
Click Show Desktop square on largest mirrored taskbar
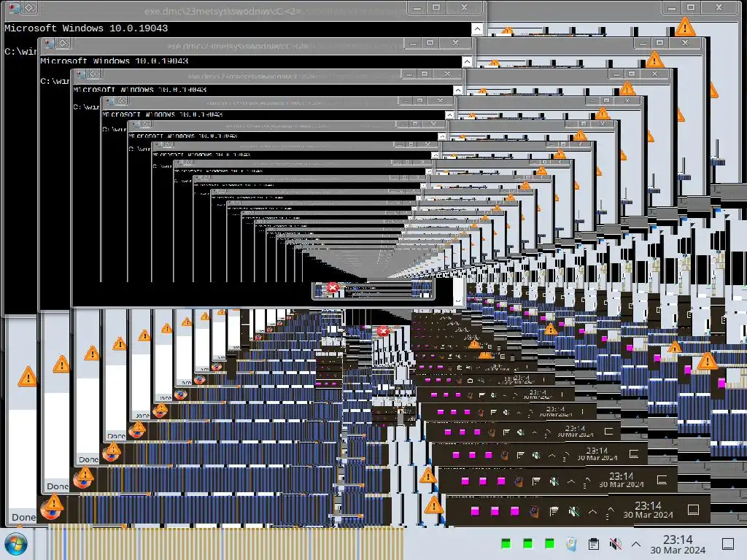[x=694, y=510]
